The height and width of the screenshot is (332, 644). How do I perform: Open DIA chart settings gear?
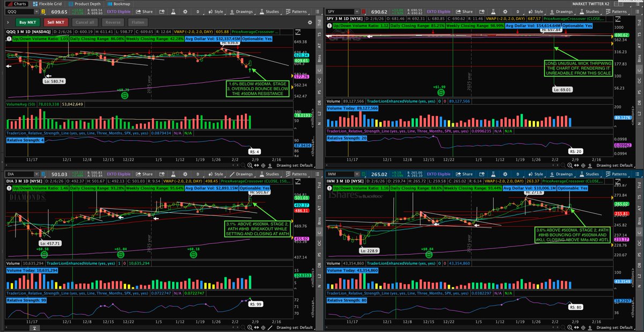185,174
